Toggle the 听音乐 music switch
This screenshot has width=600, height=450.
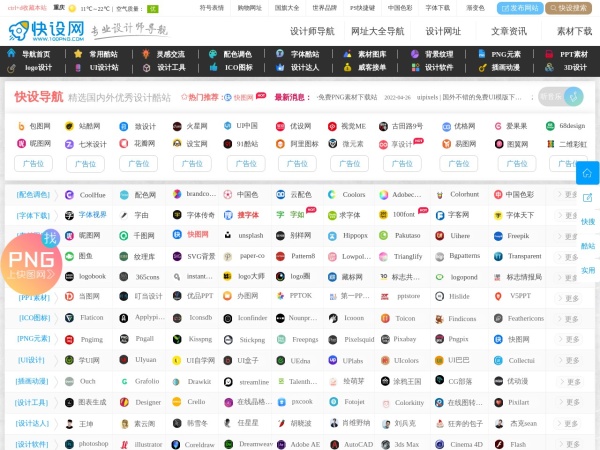[561, 97]
